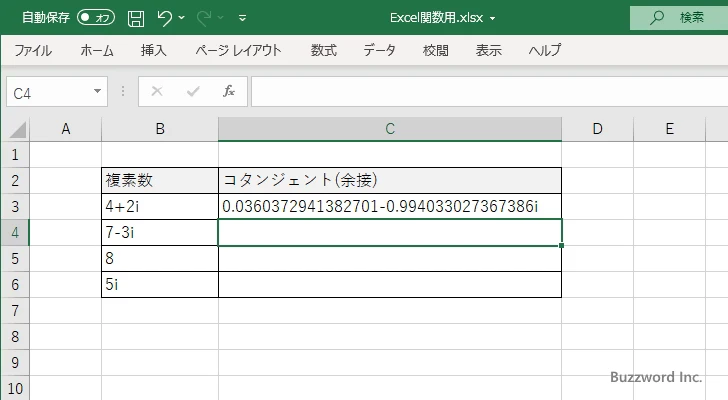Select row 10 header
728x400 pixels.
coord(15,388)
